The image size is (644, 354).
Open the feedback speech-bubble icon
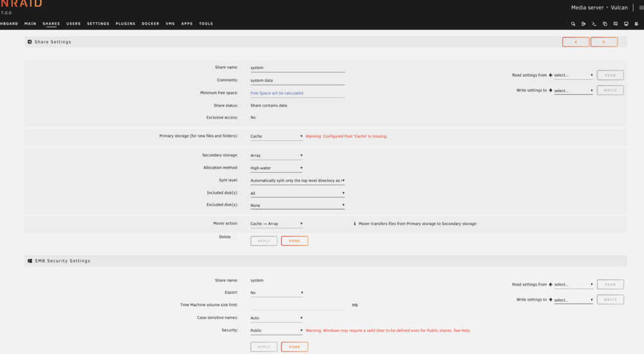[x=616, y=24]
